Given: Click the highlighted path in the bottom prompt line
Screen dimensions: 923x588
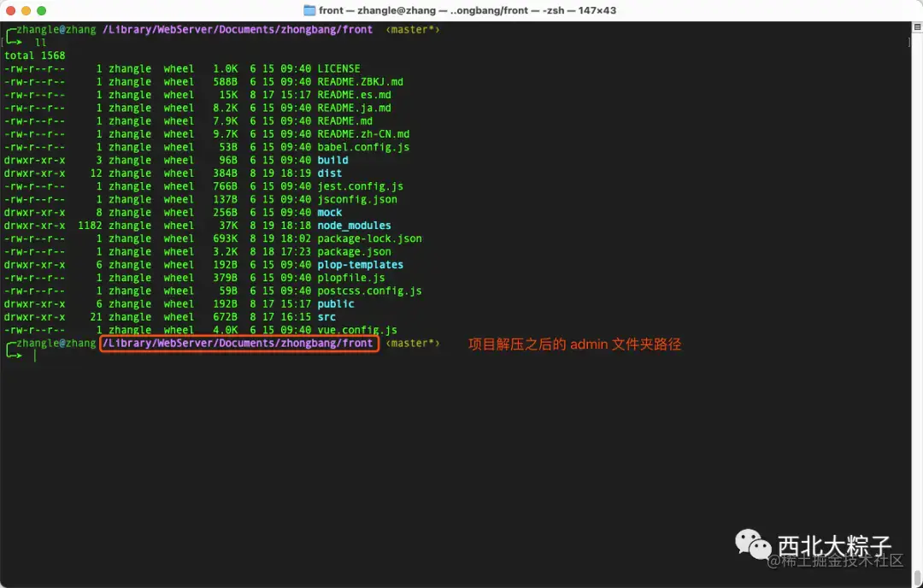Looking at the screenshot, I should [239, 344].
